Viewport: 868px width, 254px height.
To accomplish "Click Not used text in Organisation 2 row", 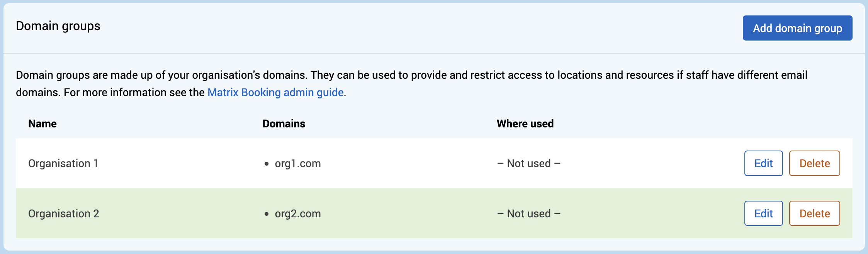I will tap(528, 214).
